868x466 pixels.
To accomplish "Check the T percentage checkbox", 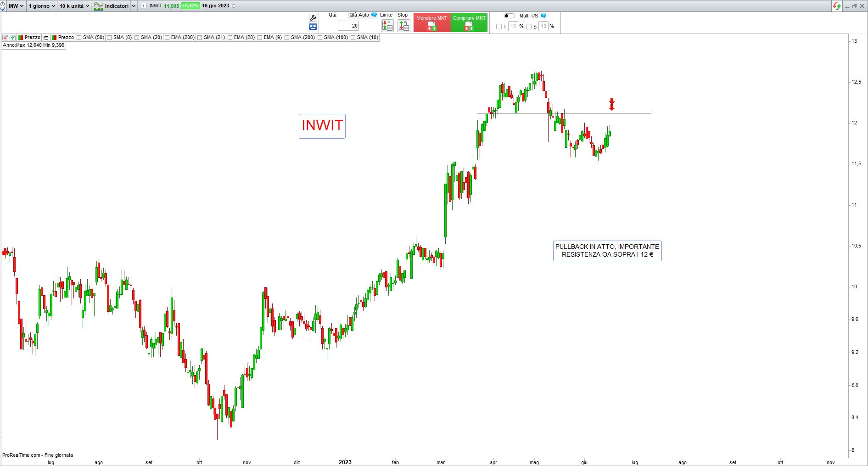I will pos(499,27).
